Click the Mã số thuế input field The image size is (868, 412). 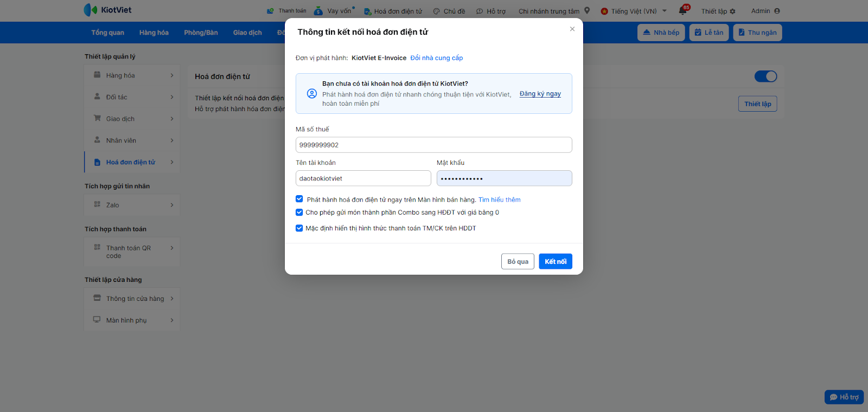433,145
